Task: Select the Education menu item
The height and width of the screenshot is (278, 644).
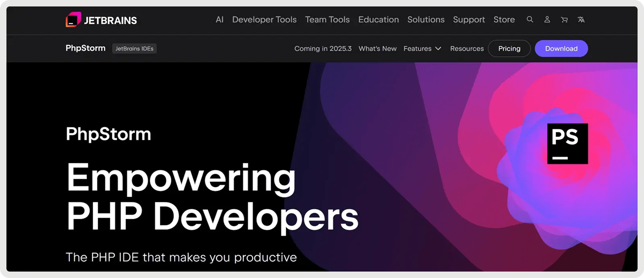Action: point(378,19)
